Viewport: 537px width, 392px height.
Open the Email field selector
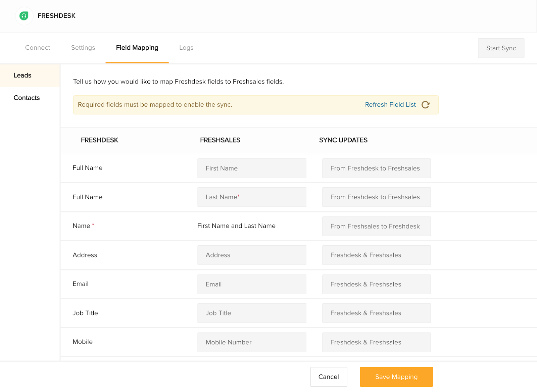pyautogui.click(x=251, y=284)
